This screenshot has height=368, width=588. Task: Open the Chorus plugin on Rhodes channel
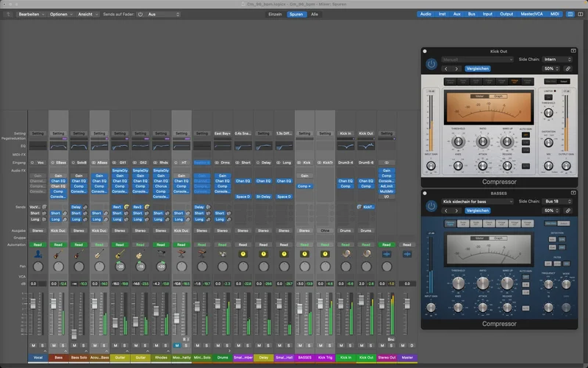[161, 186]
